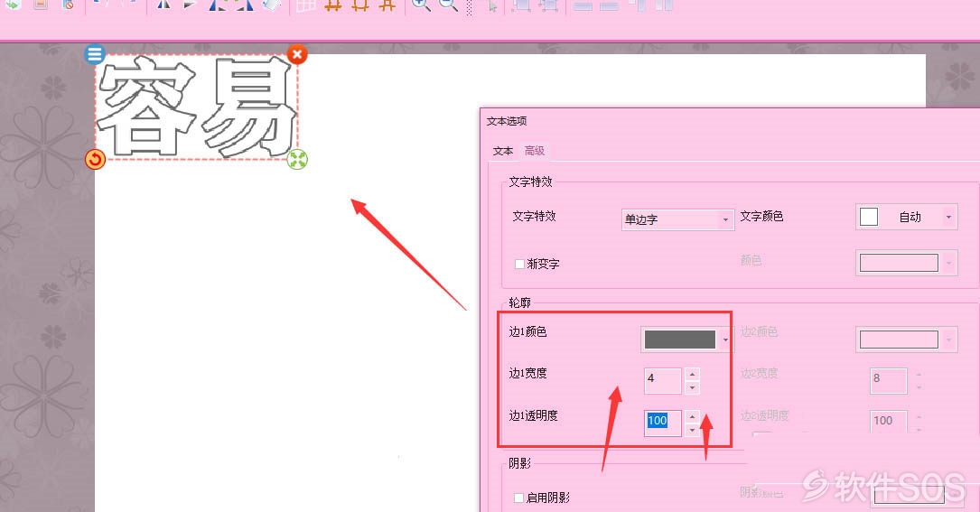Expand the 边2颜色 dropdown arrow
980x512 pixels.
click(x=948, y=340)
